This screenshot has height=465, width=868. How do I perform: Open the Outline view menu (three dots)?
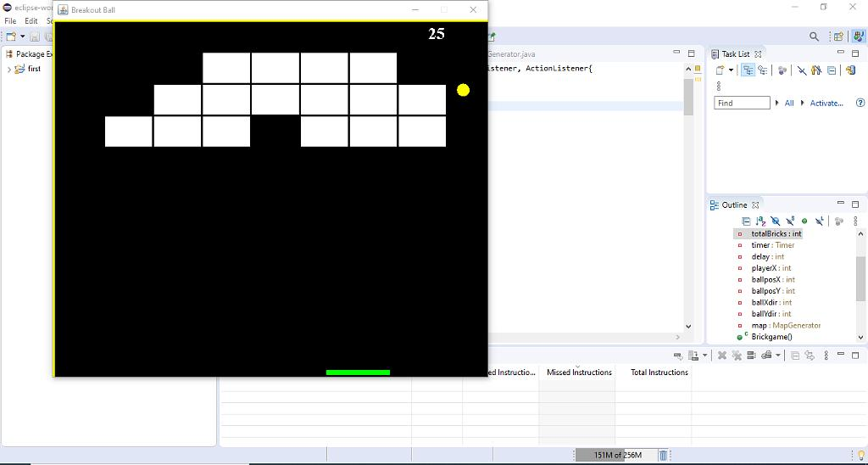click(x=855, y=221)
